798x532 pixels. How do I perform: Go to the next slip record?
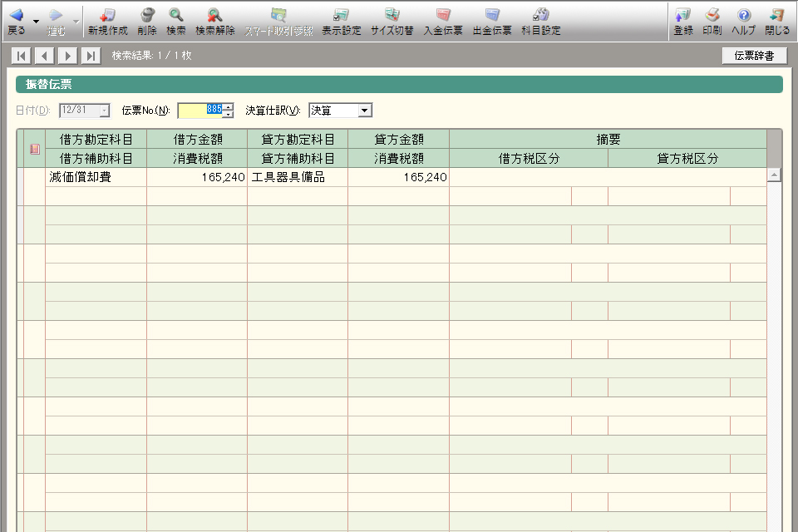point(67,56)
